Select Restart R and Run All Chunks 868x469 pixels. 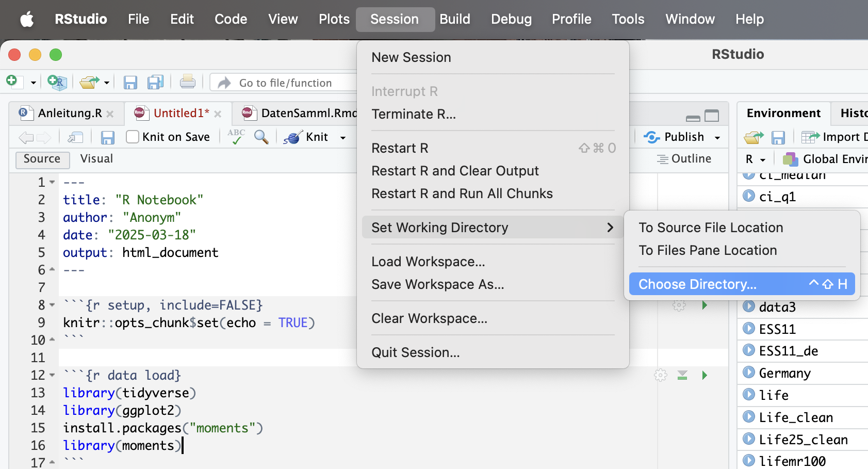point(493,193)
